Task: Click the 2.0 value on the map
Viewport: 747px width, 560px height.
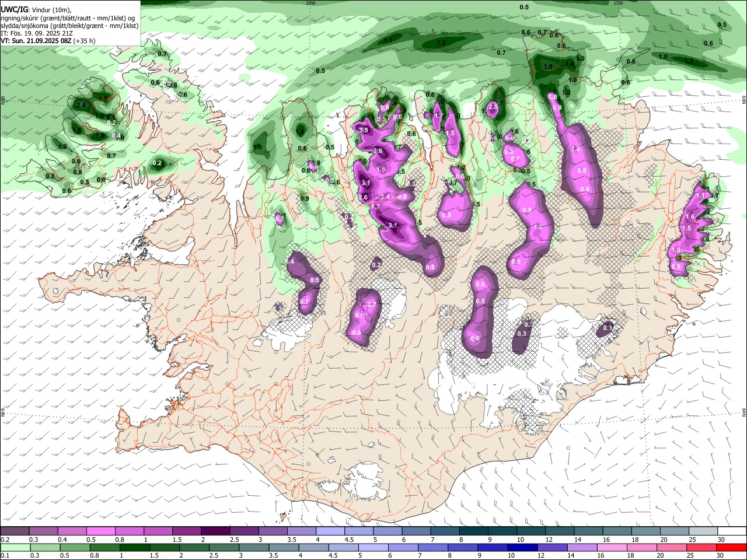Action: click(493, 107)
